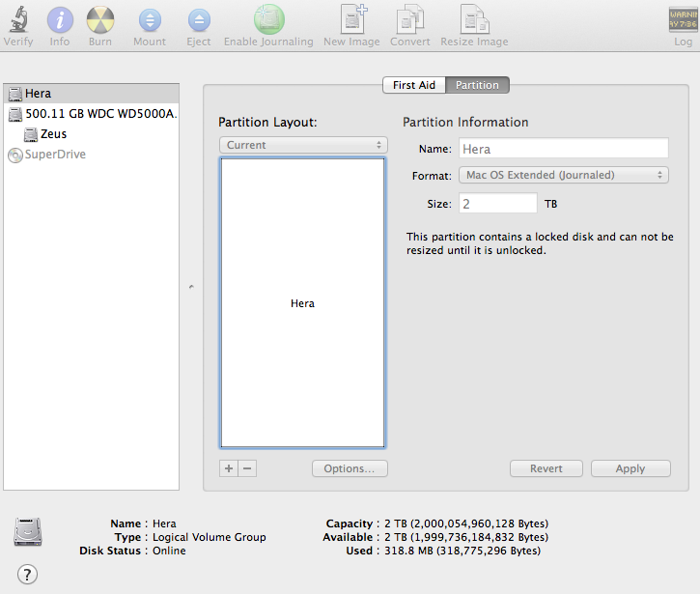The width and height of the screenshot is (700, 594).
Task: Open the Info toolbar icon
Action: pyautogui.click(x=60, y=20)
